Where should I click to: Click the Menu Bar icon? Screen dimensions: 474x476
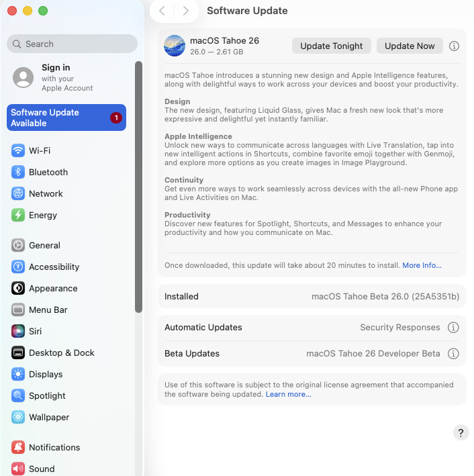pyautogui.click(x=18, y=310)
